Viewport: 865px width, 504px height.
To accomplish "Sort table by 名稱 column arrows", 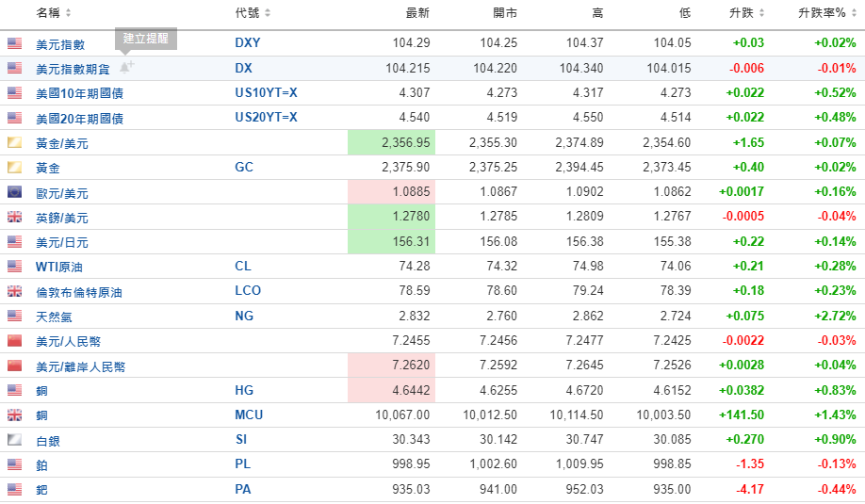I will click(69, 12).
